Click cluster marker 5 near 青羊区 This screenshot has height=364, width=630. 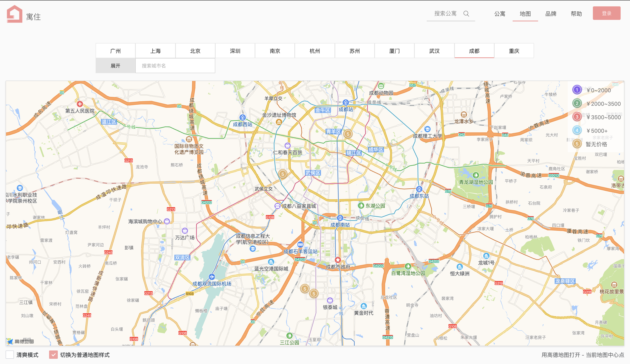pos(348,134)
